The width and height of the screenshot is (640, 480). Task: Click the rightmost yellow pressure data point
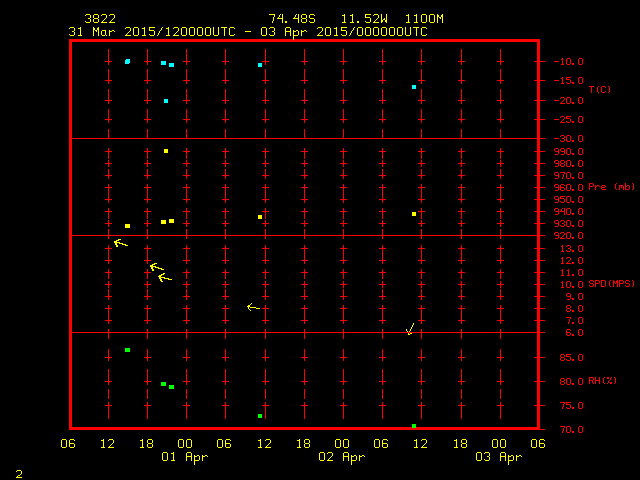(414, 214)
